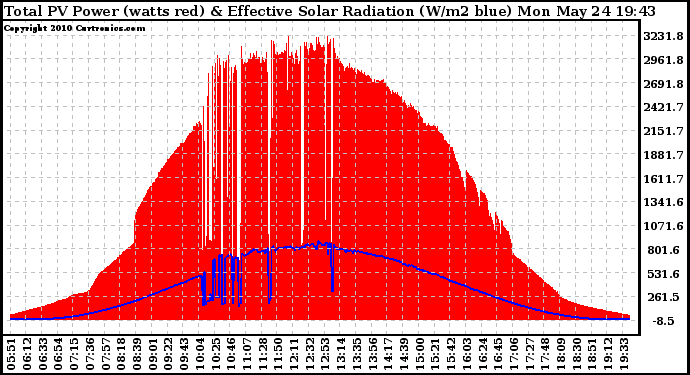This screenshot has width=690, height=375.
Task: Click the 16:24 time label
Action: (482, 354)
